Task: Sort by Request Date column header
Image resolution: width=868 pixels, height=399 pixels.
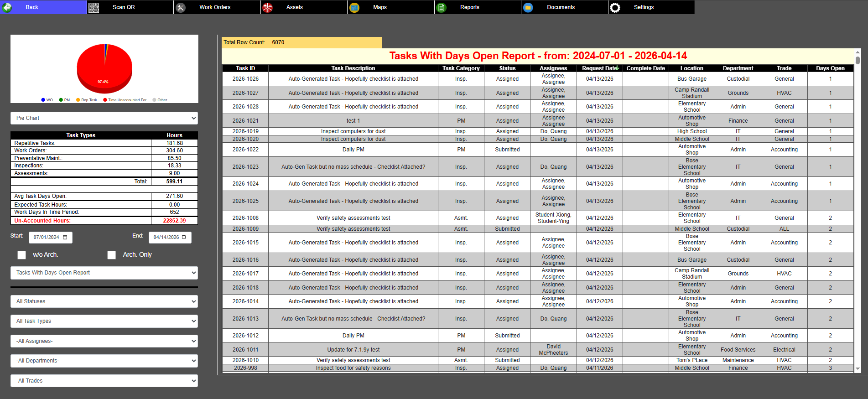Action: tap(599, 68)
